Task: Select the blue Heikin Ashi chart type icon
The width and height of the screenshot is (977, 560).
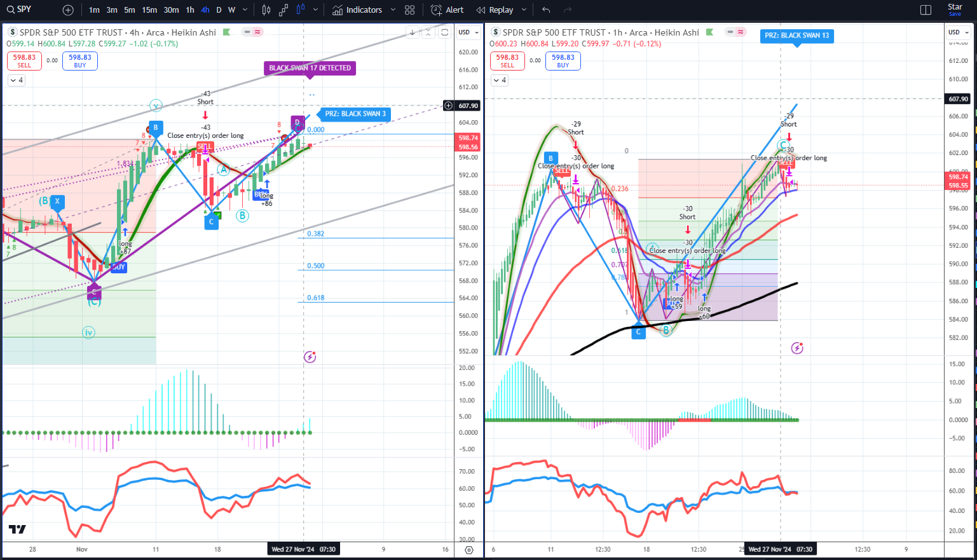Action: [301, 10]
